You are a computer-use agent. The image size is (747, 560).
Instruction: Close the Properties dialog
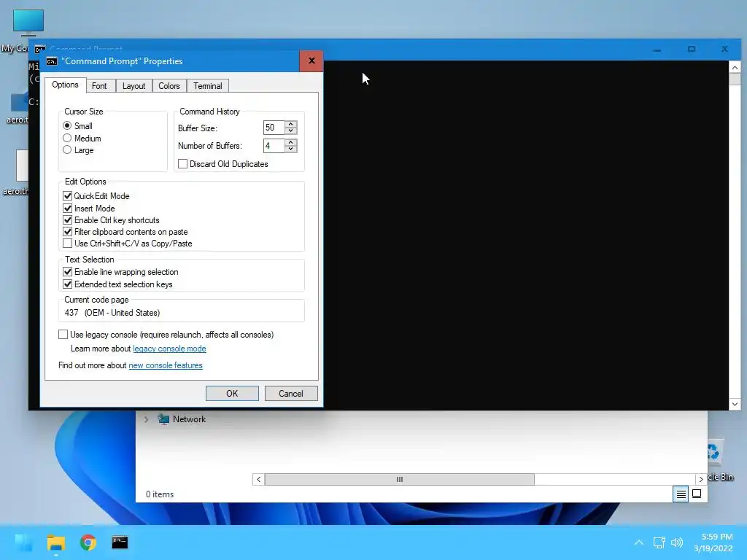click(311, 61)
